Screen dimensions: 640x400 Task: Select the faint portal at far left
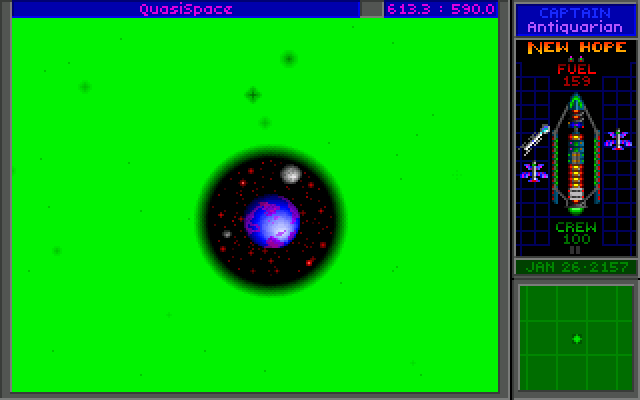[x=84, y=87]
